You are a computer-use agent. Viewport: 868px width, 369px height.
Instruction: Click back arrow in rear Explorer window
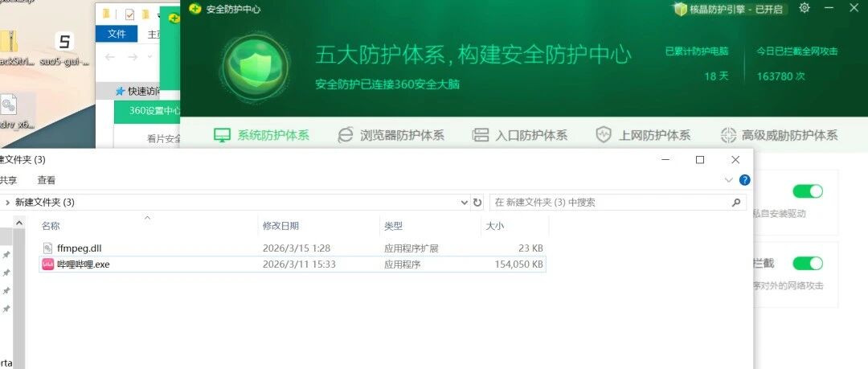click(109, 57)
